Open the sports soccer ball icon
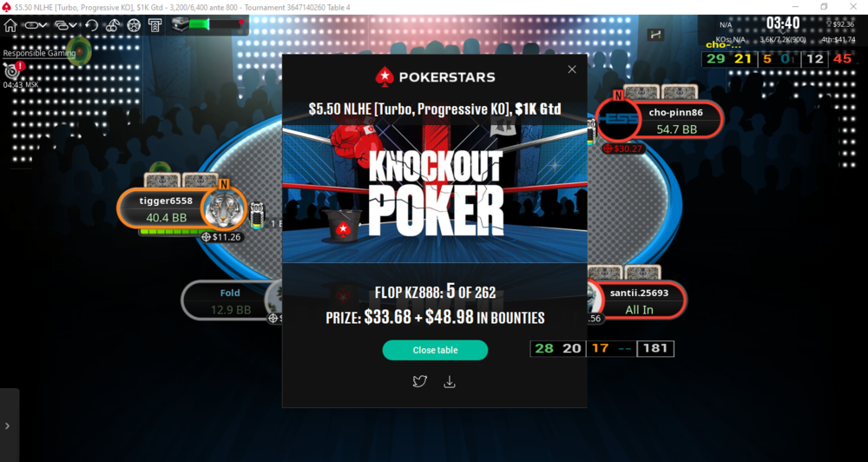 point(134,25)
